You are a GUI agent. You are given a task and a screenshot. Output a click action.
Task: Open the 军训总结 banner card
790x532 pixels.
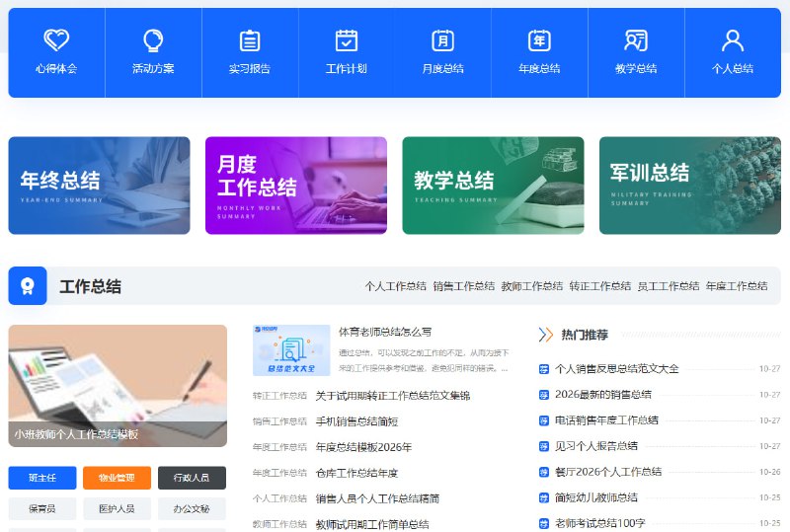point(690,186)
